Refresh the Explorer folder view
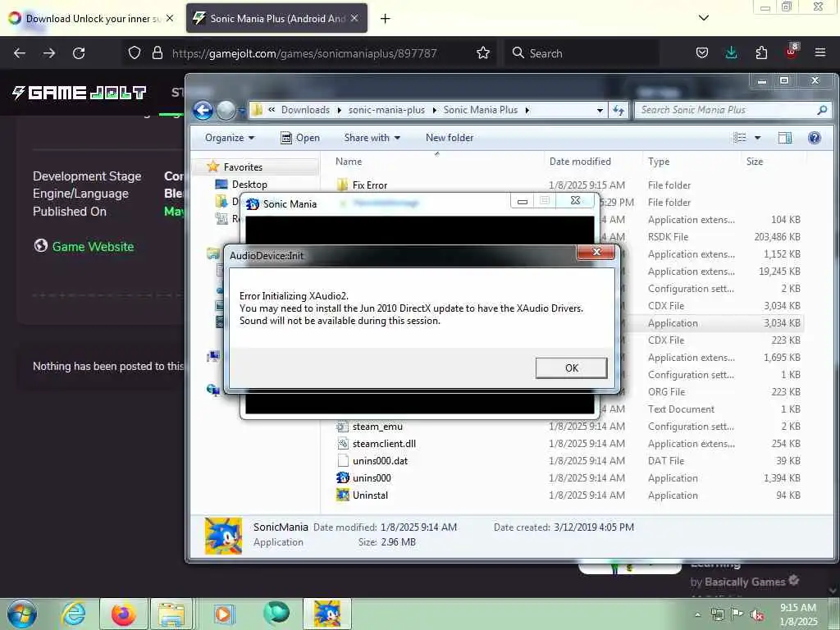Viewport: 840px width, 630px height. pos(619,111)
